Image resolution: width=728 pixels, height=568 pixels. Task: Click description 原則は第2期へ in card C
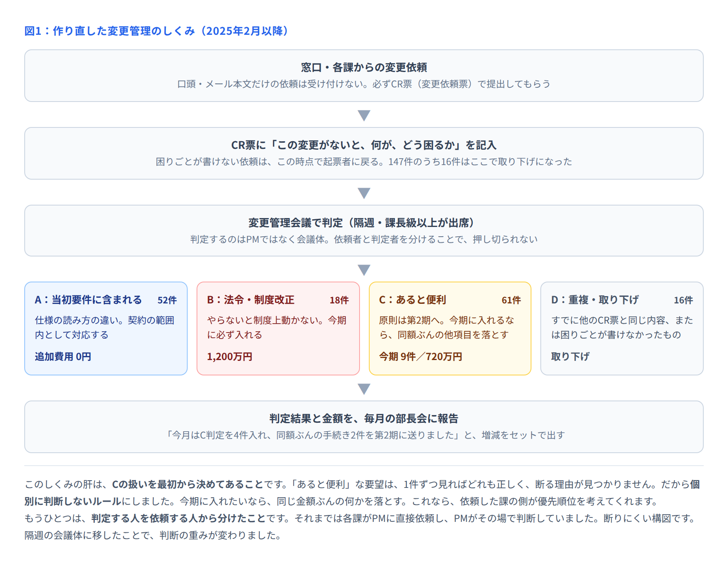(x=447, y=328)
